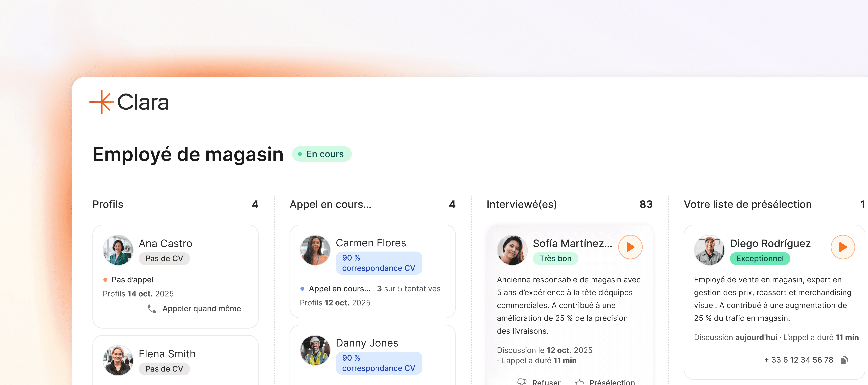Screen dimensions: 868x385
Task: Click the En cours status badge
Action: [x=321, y=154]
